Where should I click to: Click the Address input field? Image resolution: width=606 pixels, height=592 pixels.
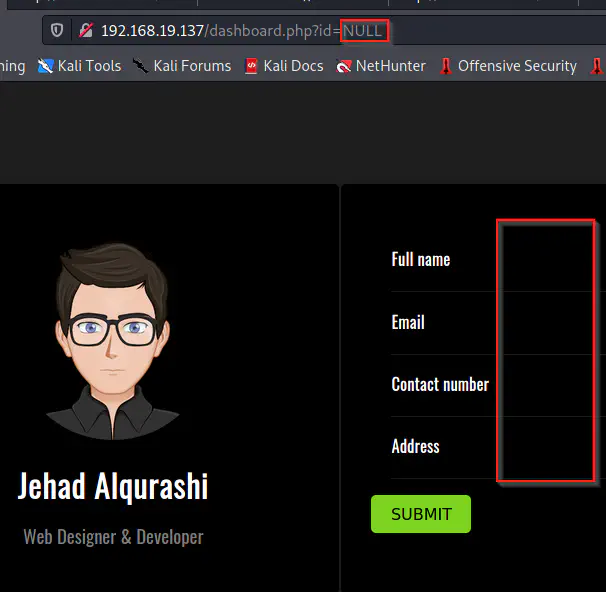coord(550,447)
